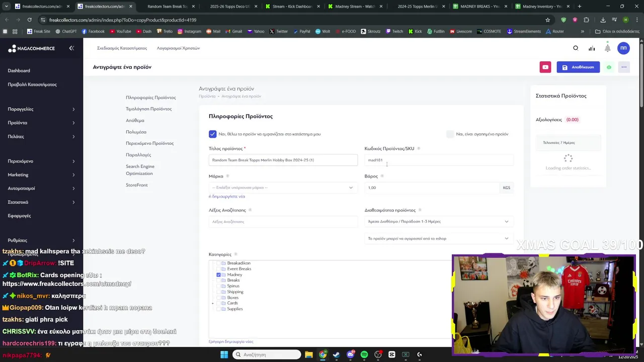Viewport: 644px width, 362px height.
Task: Expand the Στατιστικά sidebar menu
Action: pyautogui.click(x=41, y=202)
